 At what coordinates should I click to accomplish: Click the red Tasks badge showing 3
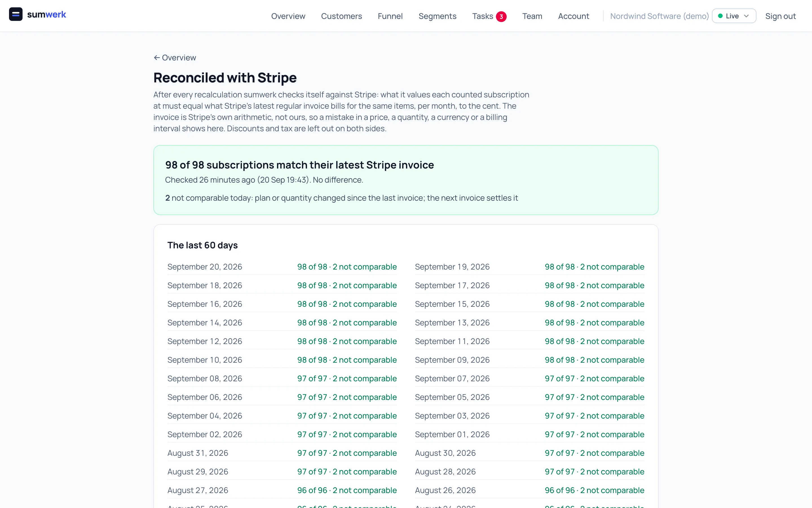pyautogui.click(x=501, y=16)
